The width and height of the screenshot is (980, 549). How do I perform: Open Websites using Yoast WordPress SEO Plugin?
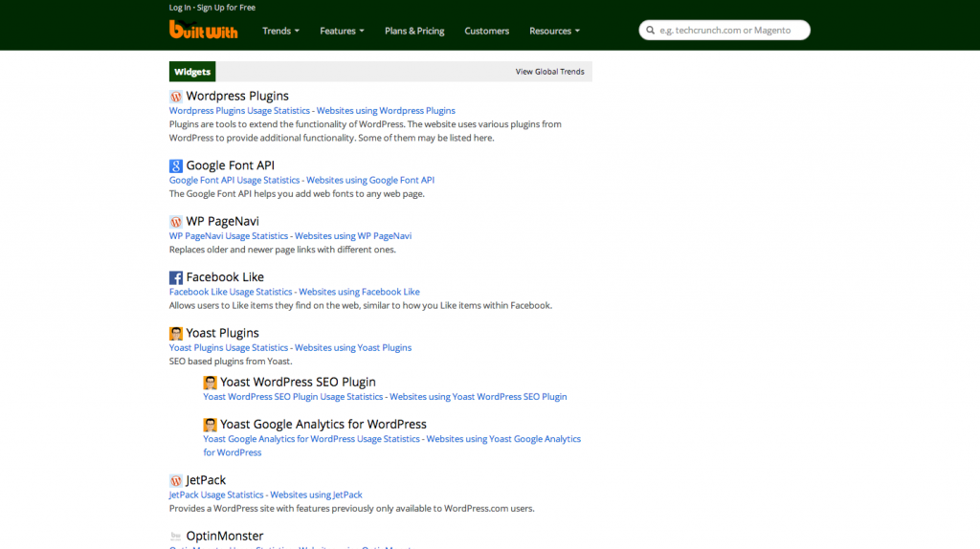tap(479, 397)
